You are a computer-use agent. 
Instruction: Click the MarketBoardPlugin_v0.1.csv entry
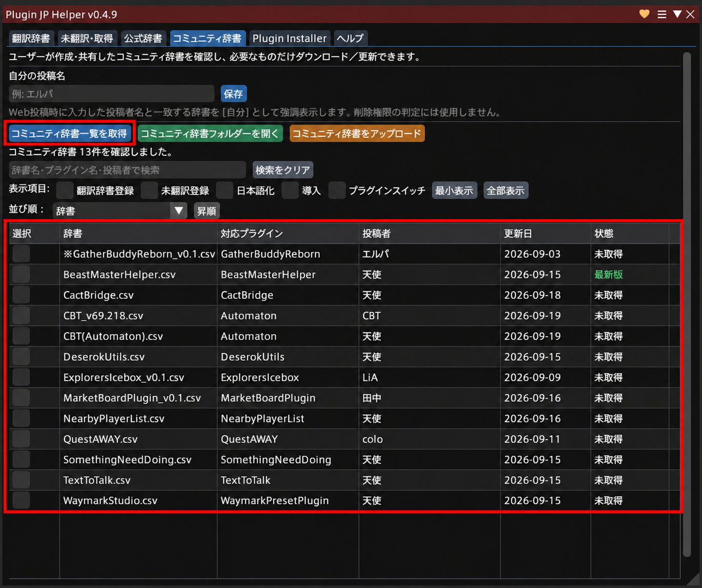(x=132, y=398)
